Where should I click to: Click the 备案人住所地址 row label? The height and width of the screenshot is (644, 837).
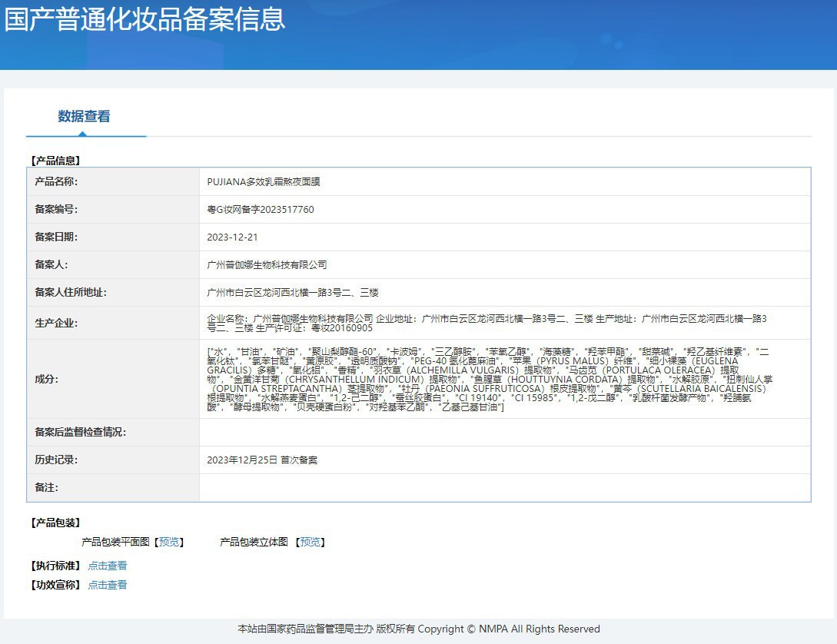click(x=71, y=292)
